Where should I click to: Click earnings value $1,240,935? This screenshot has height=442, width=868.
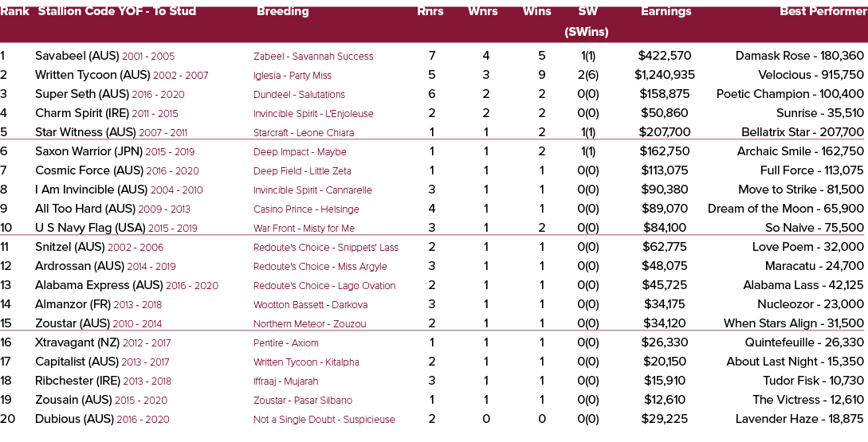pyautogui.click(x=664, y=75)
